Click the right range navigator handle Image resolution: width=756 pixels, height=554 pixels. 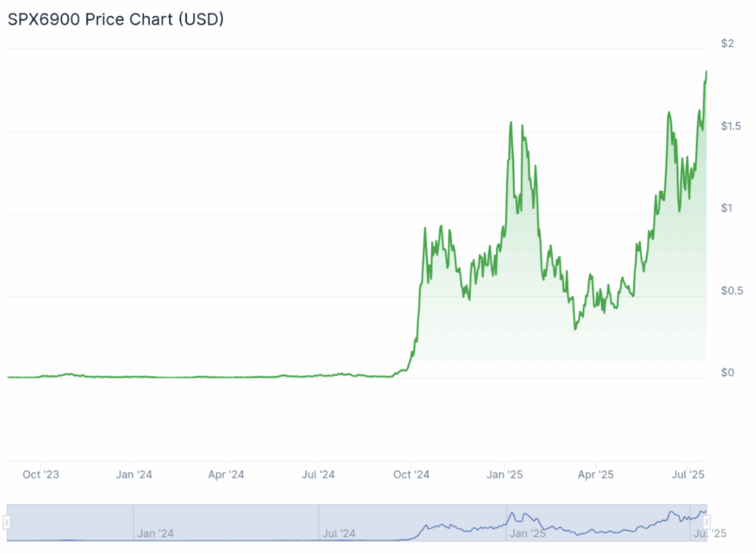(x=707, y=523)
